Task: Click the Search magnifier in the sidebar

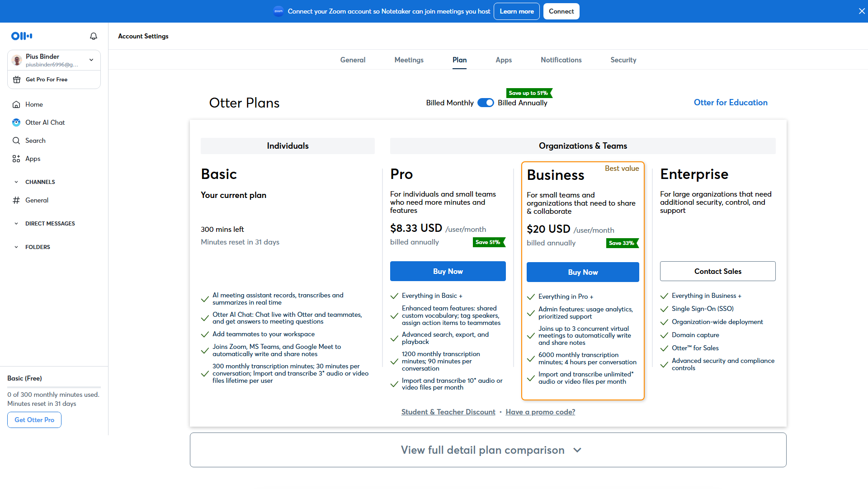Action: pyautogui.click(x=16, y=141)
